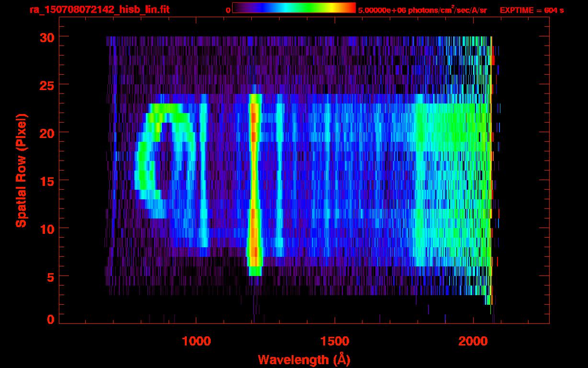Click the 5.00000e+06 photons units label
The height and width of the screenshot is (368, 588).
click(x=422, y=10)
